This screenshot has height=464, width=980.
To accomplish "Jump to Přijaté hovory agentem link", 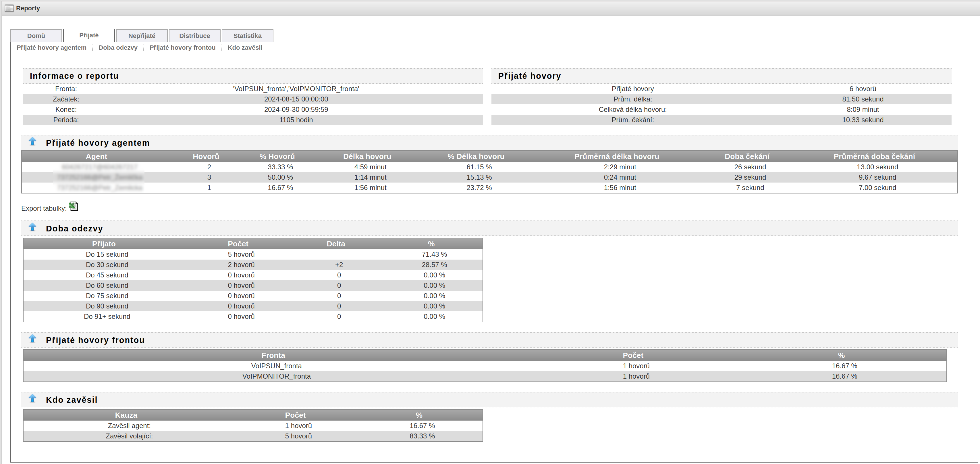I will 51,48.
